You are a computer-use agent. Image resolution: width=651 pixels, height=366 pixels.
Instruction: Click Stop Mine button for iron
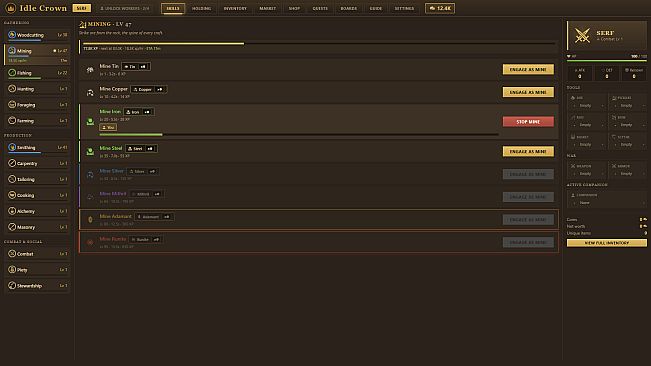[528, 122]
